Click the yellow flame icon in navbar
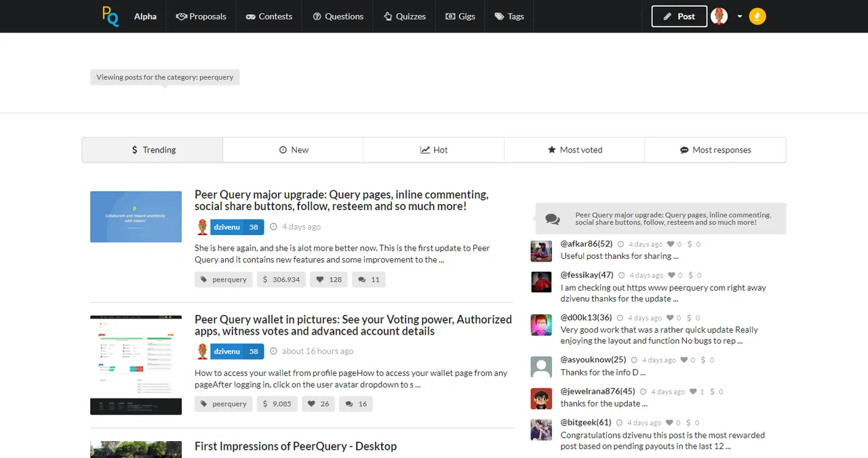This screenshot has width=868, height=458. tap(757, 16)
